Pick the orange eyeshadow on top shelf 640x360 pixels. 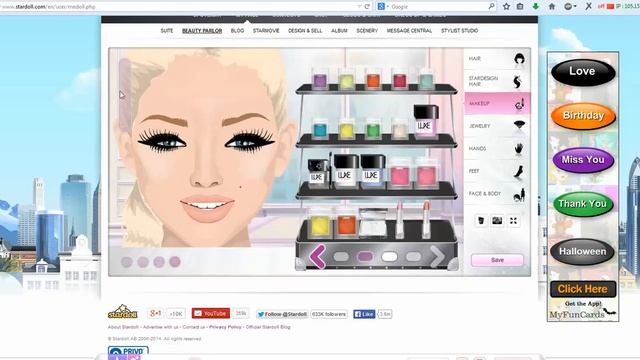373,79
